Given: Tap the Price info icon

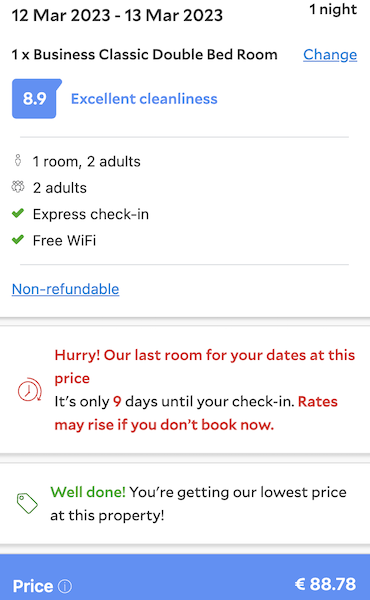Looking at the screenshot, I should pyautogui.click(x=65, y=586).
